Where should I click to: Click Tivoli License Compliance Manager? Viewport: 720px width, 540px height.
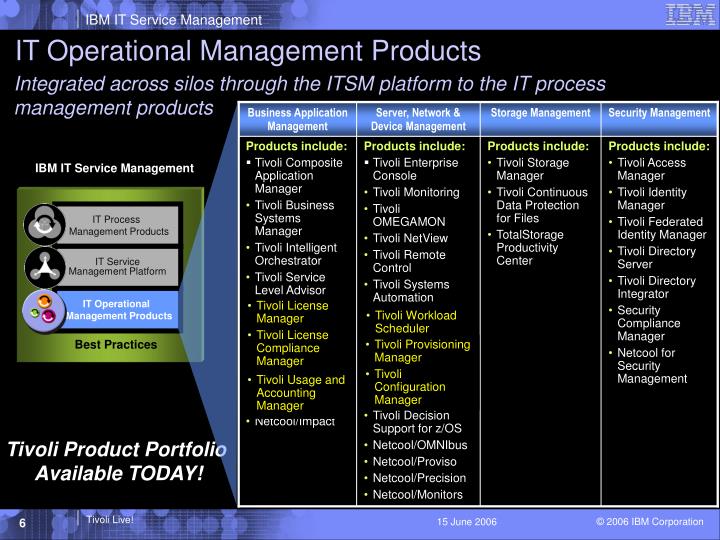tap(292, 348)
